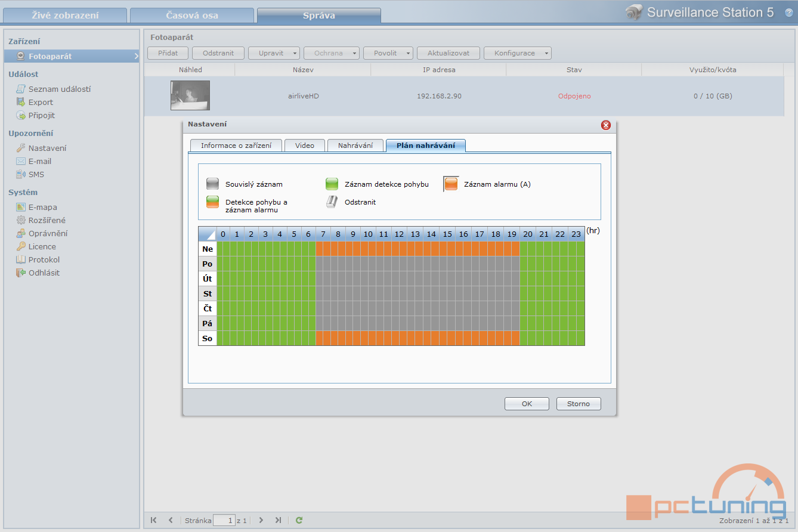
Task: Click the select-all corner of schedule grid
Action: (208, 234)
